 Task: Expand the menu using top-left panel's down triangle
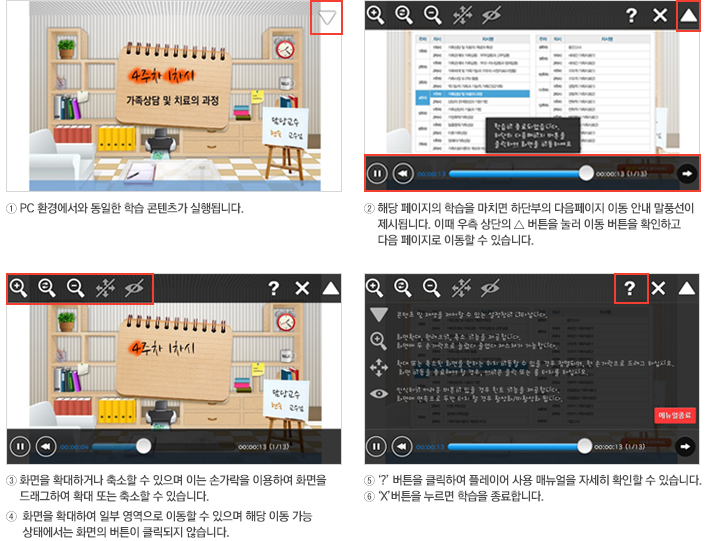pos(327,18)
